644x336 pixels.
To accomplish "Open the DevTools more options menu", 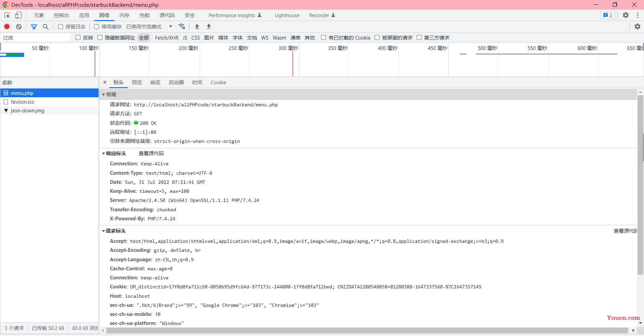I will click(638, 15).
